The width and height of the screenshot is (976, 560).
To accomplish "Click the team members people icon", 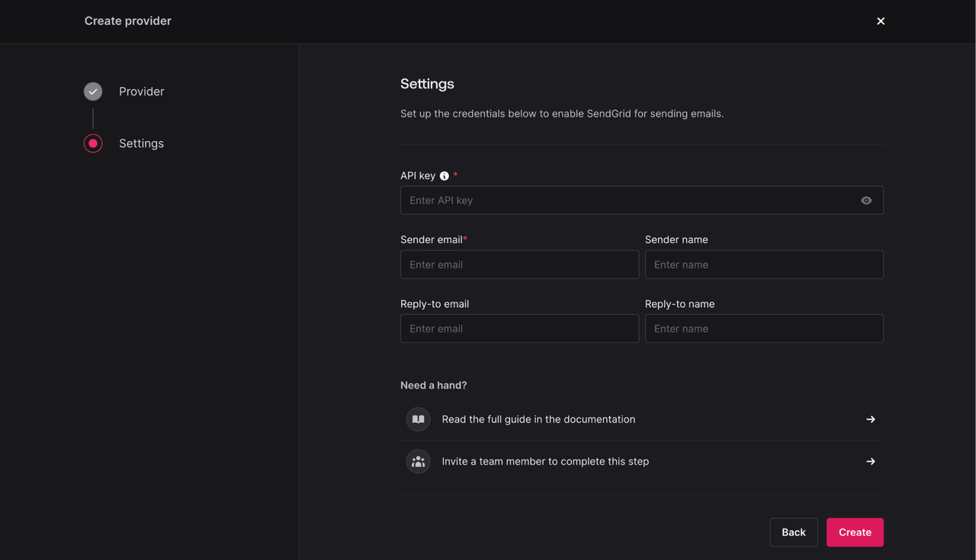I will (x=419, y=461).
